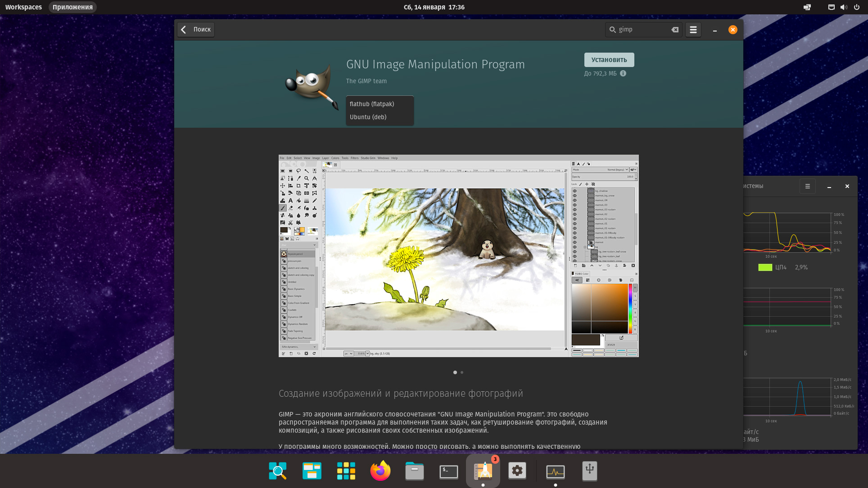Open Pop Shop hamburger menu
868x488 pixels.
pyautogui.click(x=693, y=30)
